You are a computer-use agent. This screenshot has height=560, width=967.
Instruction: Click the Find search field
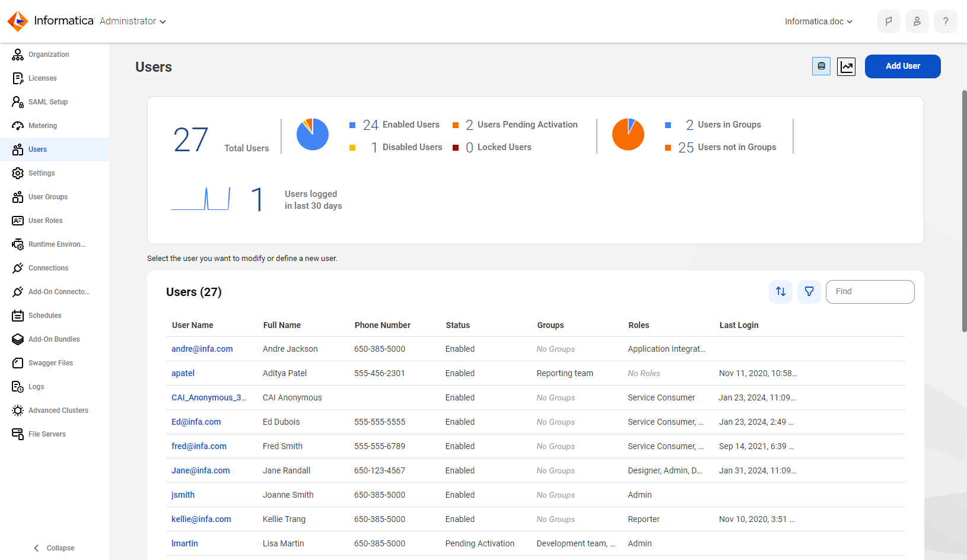coord(870,292)
